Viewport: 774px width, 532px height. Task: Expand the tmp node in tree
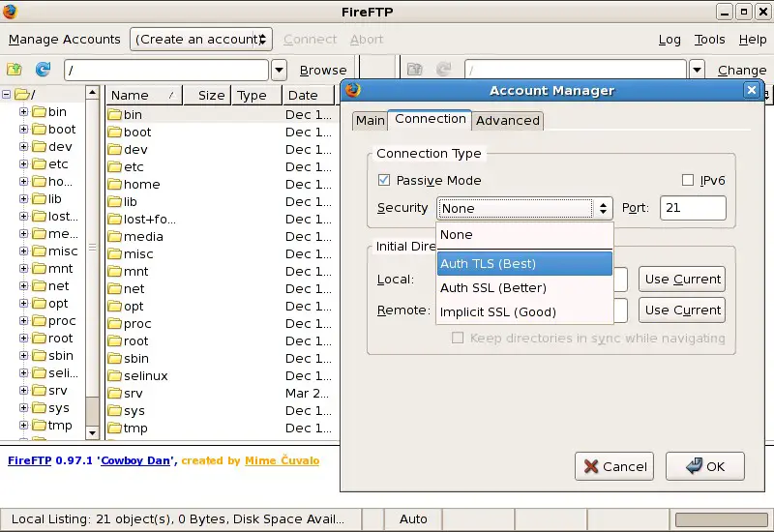tap(23, 425)
